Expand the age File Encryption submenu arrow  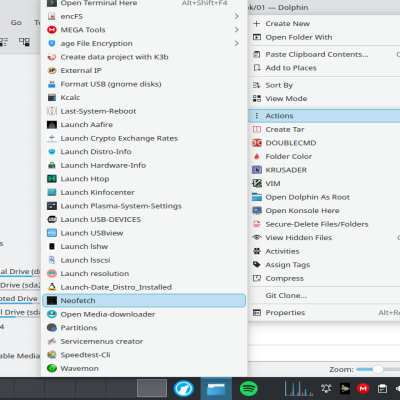tap(236, 43)
